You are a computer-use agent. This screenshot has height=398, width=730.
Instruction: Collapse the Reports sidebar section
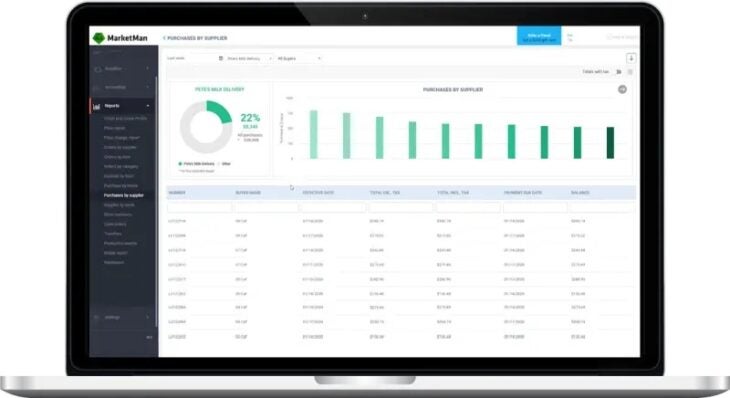(148, 106)
